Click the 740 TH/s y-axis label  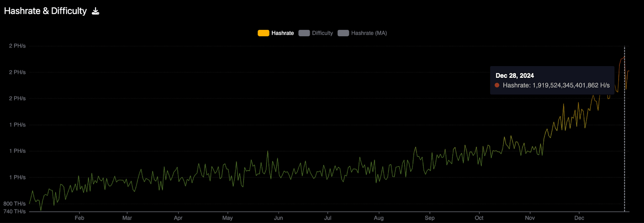14,211
